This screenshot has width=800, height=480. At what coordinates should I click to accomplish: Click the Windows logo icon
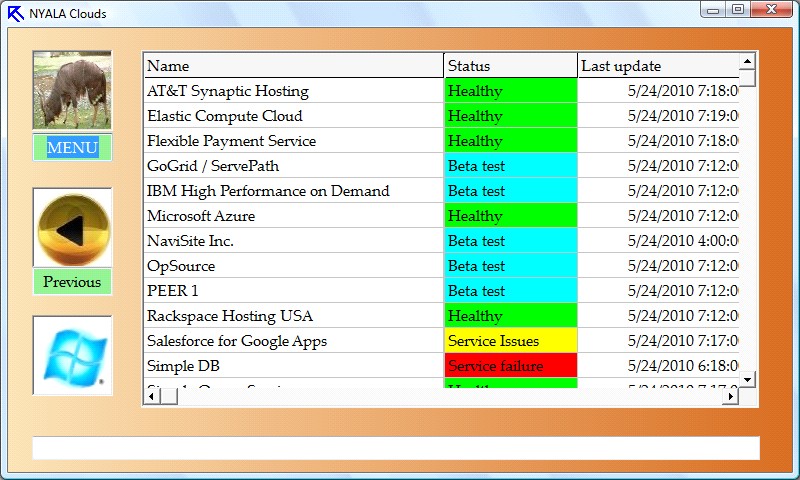pyautogui.click(x=72, y=355)
